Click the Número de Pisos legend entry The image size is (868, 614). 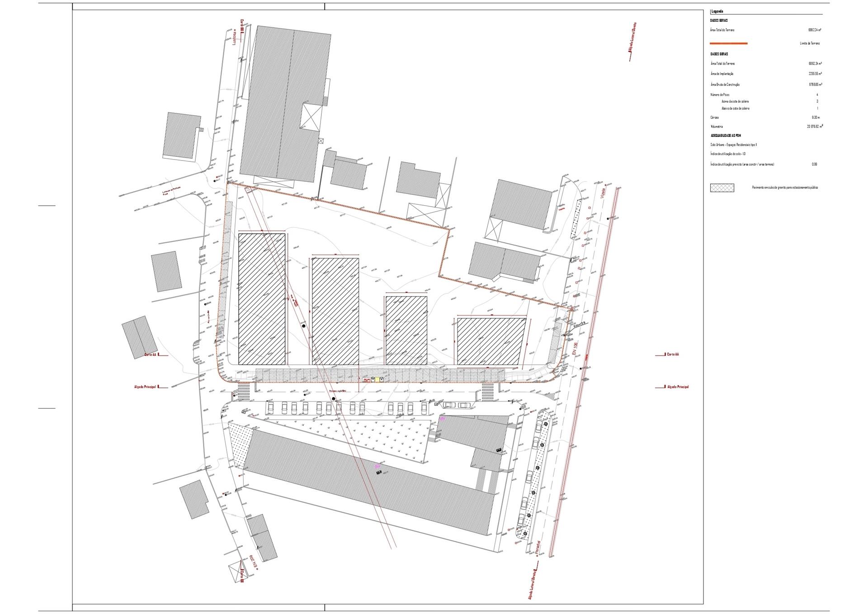point(720,95)
